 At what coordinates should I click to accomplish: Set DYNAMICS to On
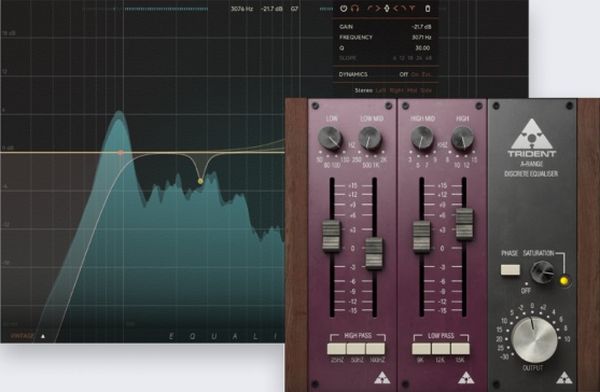pos(415,74)
